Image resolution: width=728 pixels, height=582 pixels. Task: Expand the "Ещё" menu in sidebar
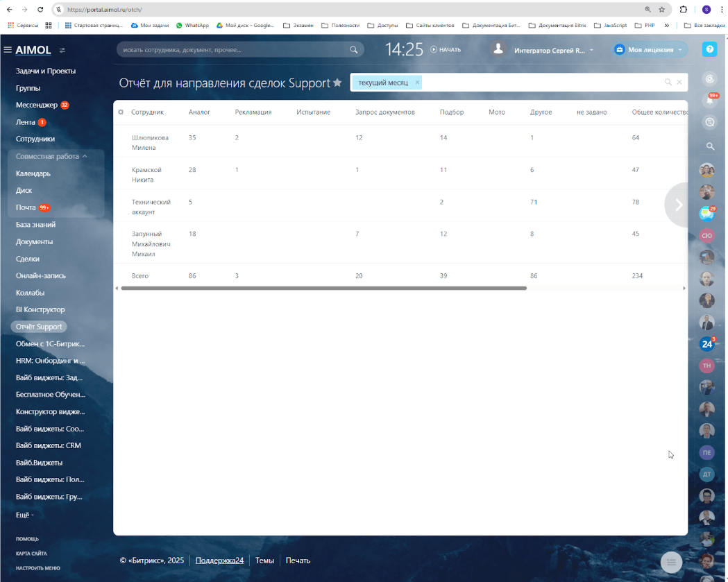pyautogui.click(x=24, y=515)
